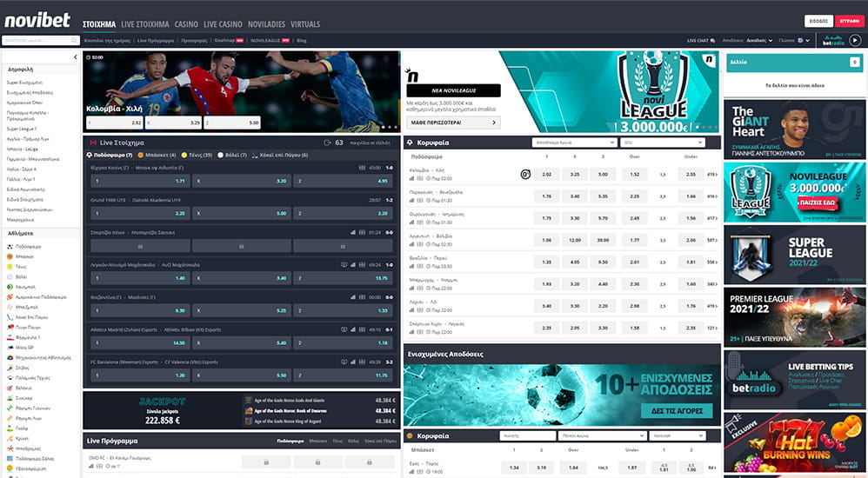868x478 pixels.
Task: Bet on 1 at 1.71 for Βίχγκα Κουίνς
Action: (140, 181)
